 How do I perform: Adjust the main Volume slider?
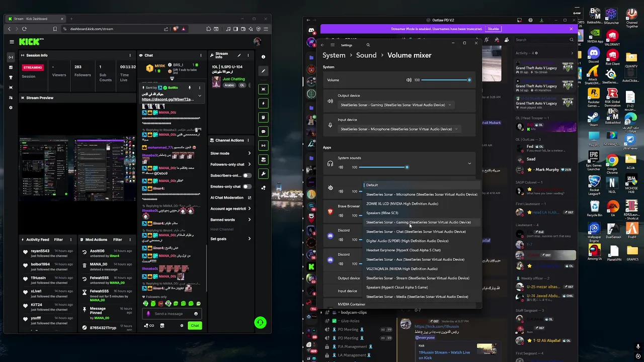(445, 80)
